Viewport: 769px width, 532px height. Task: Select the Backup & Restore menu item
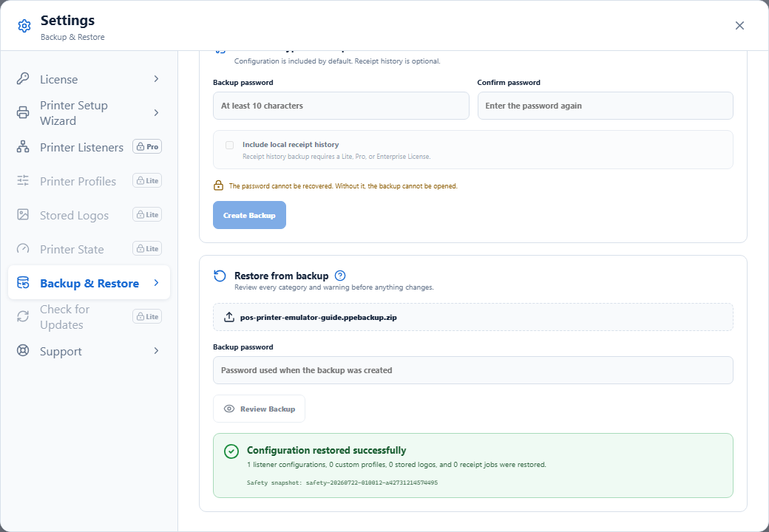[x=89, y=283]
